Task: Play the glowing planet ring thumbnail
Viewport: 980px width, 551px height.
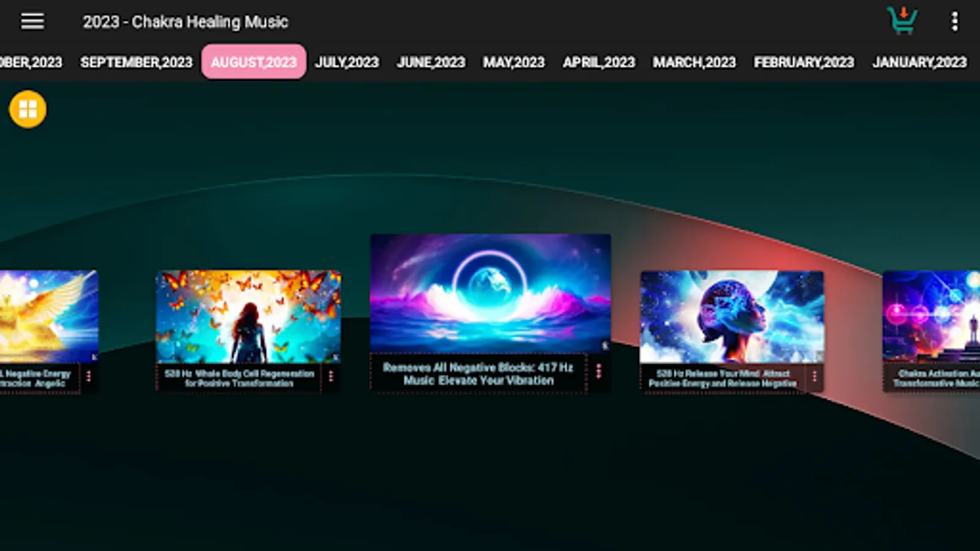Action: [490, 293]
